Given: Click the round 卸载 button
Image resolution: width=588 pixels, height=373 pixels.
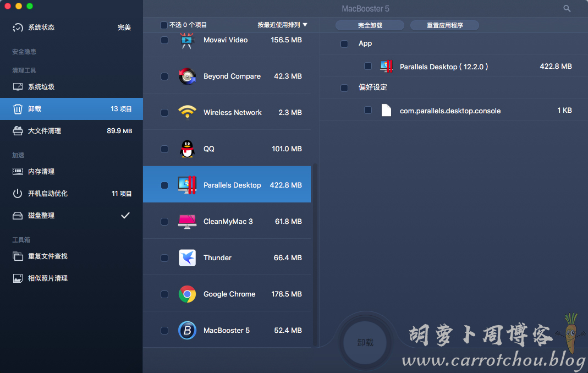Looking at the screenshot, I should pos(365,342).
